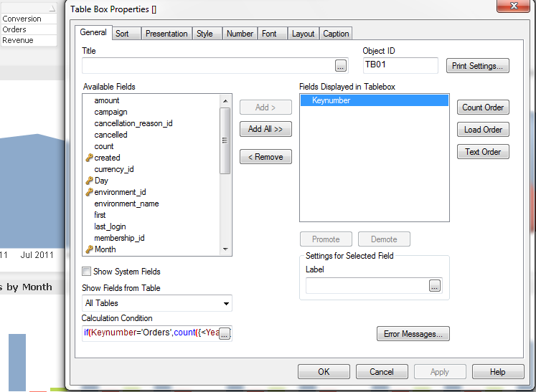
Task: Select the key field 'created'
Action: 107,158
